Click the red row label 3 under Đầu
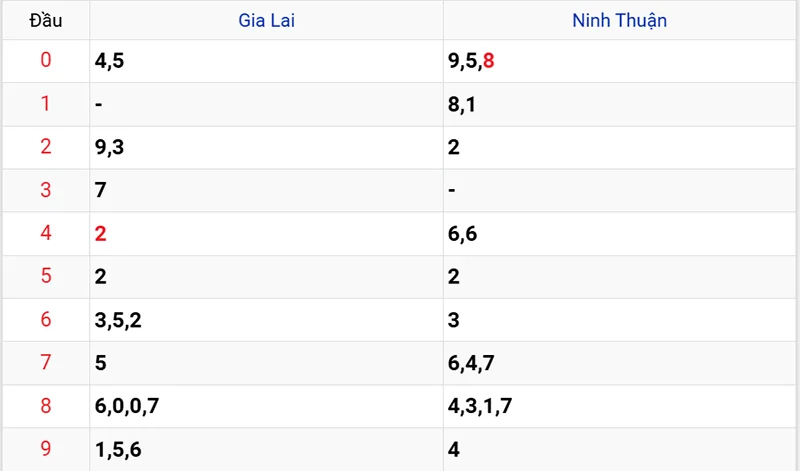Image resolution: width=800 pixels, height=471 pixels. 46,190
